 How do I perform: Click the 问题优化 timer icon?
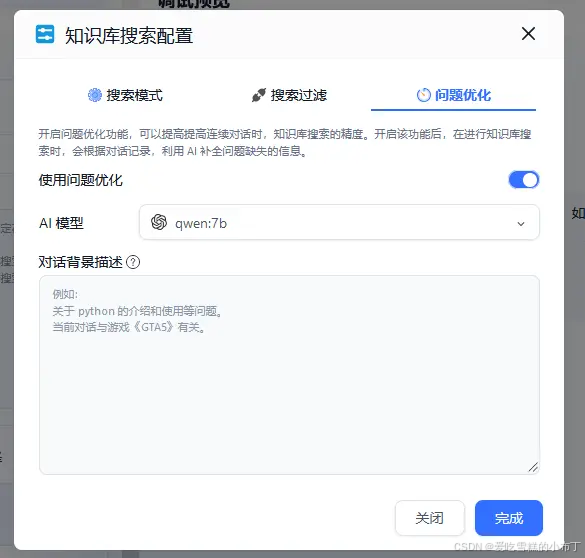coord(423,95)
